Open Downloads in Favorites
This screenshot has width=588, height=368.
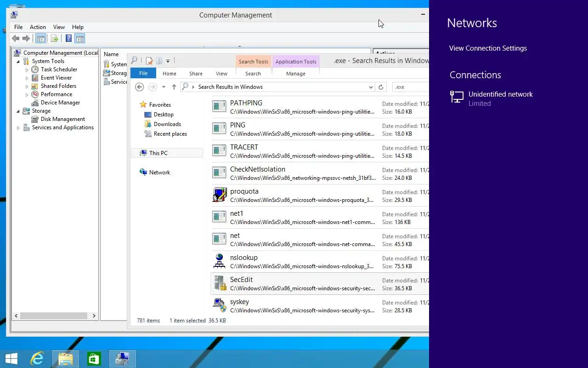click(x=167, y=124)
